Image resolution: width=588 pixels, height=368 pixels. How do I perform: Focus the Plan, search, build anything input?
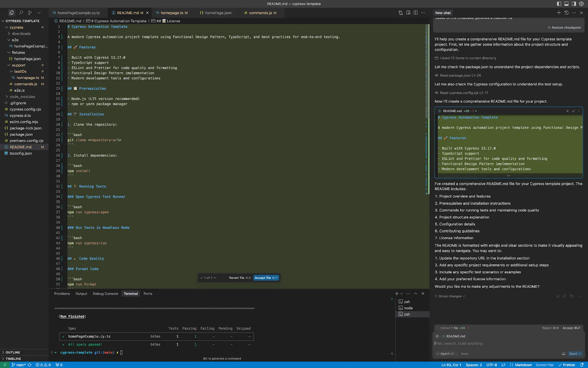tap(509, 343)
